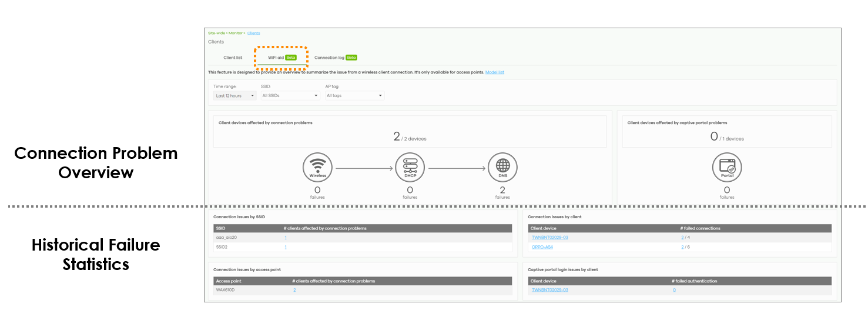
Task: Expand the All SSIDs dropdown
Action: pyautogui.click(x=290, y=96)
